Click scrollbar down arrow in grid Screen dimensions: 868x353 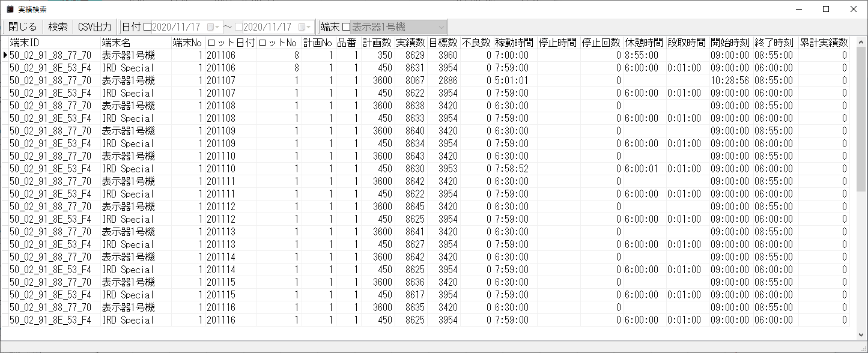tap(862, 334)
